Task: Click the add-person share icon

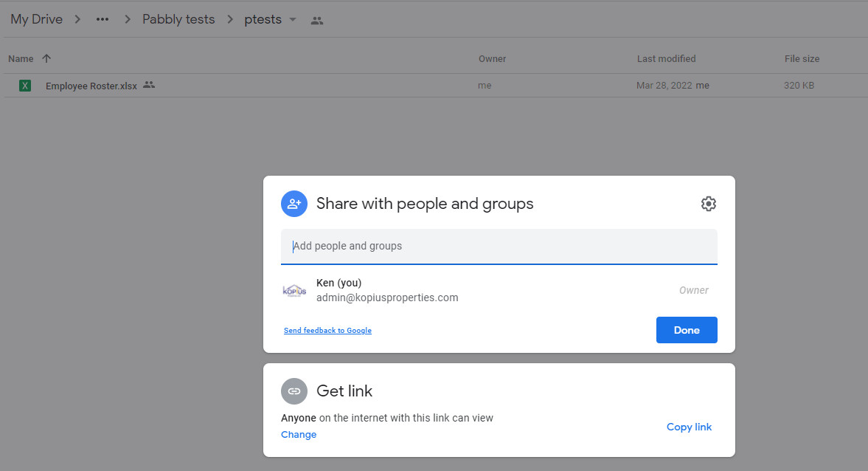Action: click(294, 203)
